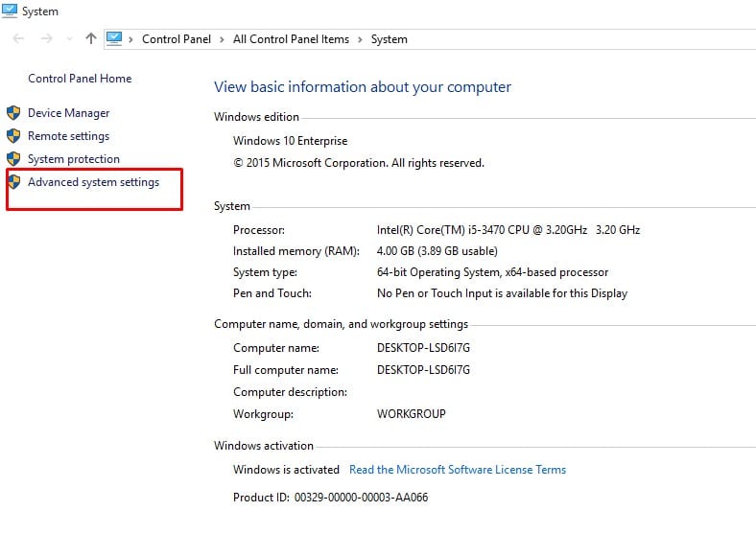Read the Microsoft Software License Terms
Image resolution: width=756 pixels, height=534 pixels.
click(457, 470)
